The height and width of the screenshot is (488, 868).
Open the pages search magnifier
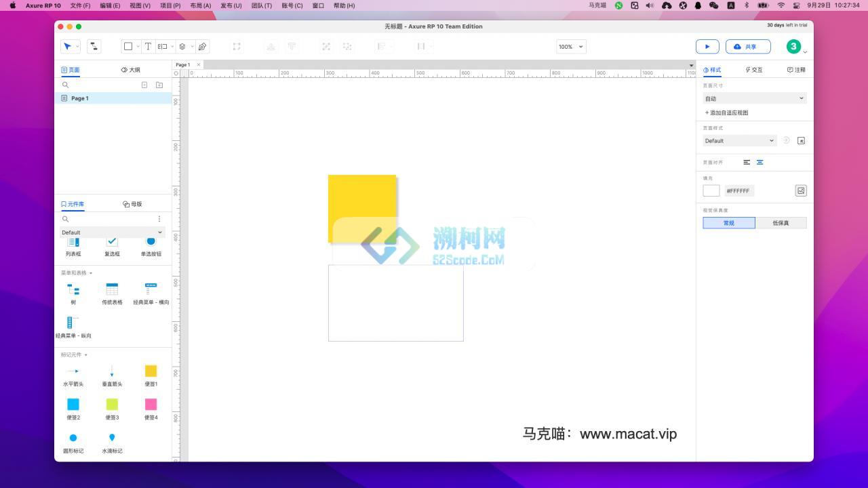pos(65,85)
